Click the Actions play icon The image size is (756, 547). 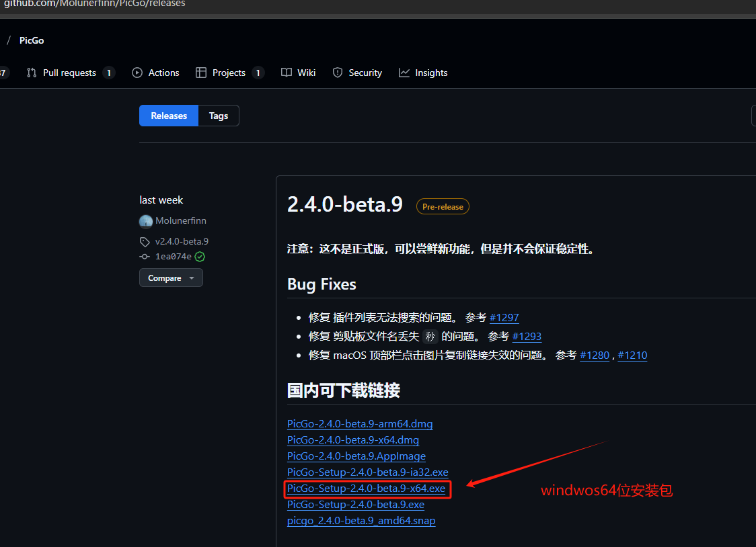137,73
